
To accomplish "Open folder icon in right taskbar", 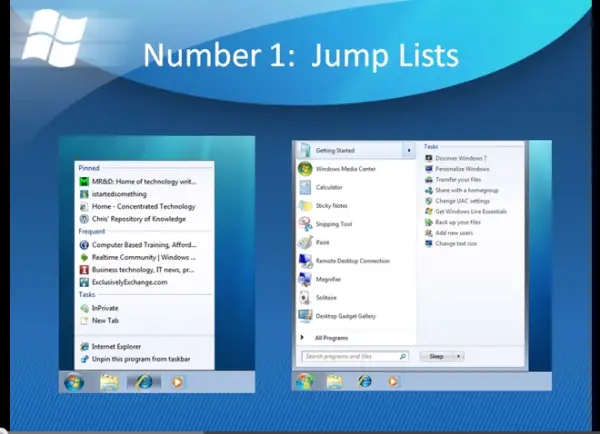I will click(x=334, y=381).
